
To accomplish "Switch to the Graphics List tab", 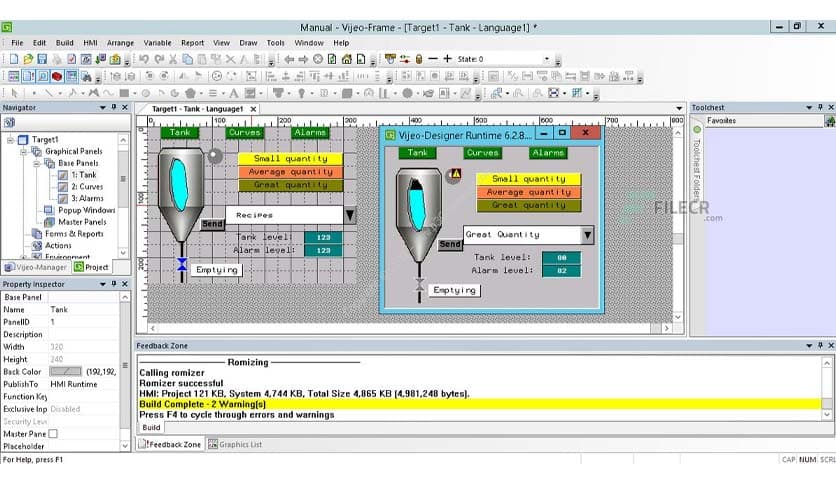I will (235, 444).
